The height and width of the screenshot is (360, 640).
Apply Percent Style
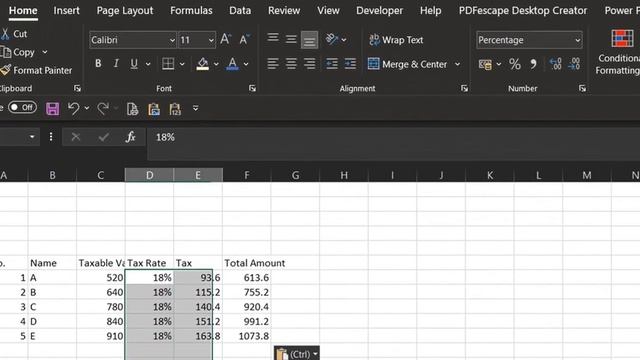click(x=515, y=64)
